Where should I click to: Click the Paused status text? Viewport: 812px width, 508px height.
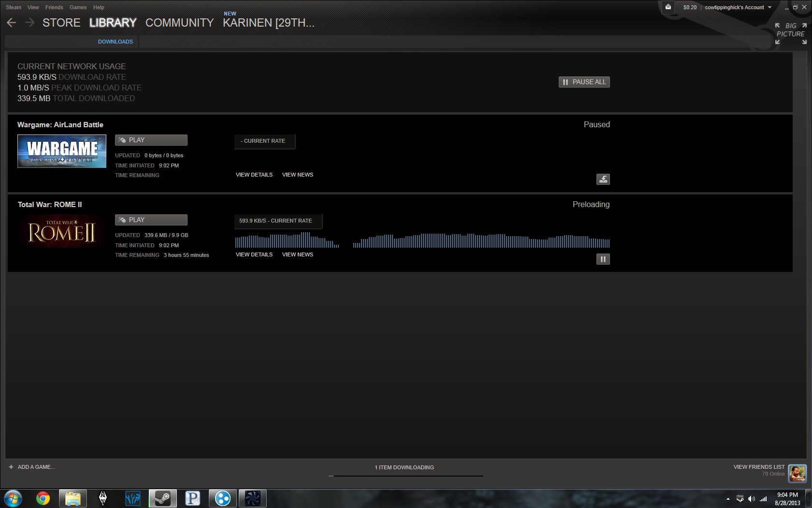coord(597,124)
